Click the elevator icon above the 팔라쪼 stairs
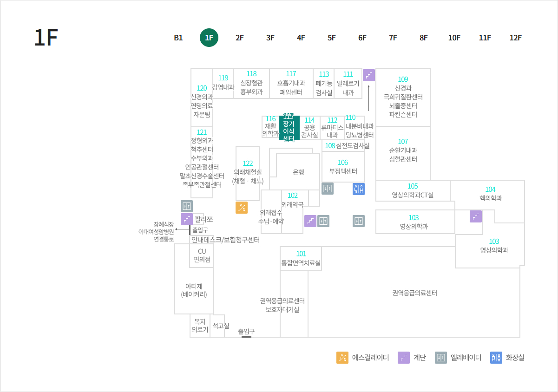Viewport: 558px width, 392px height. pos(187,206)
